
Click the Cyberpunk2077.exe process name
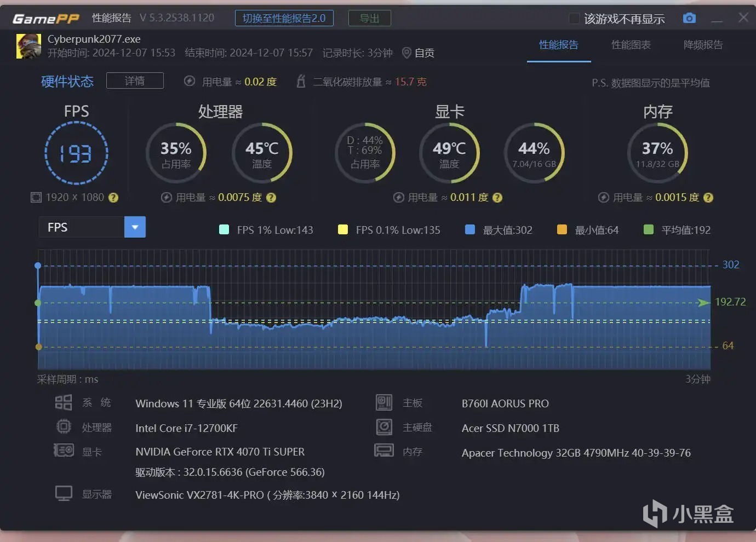click(94, 39)
